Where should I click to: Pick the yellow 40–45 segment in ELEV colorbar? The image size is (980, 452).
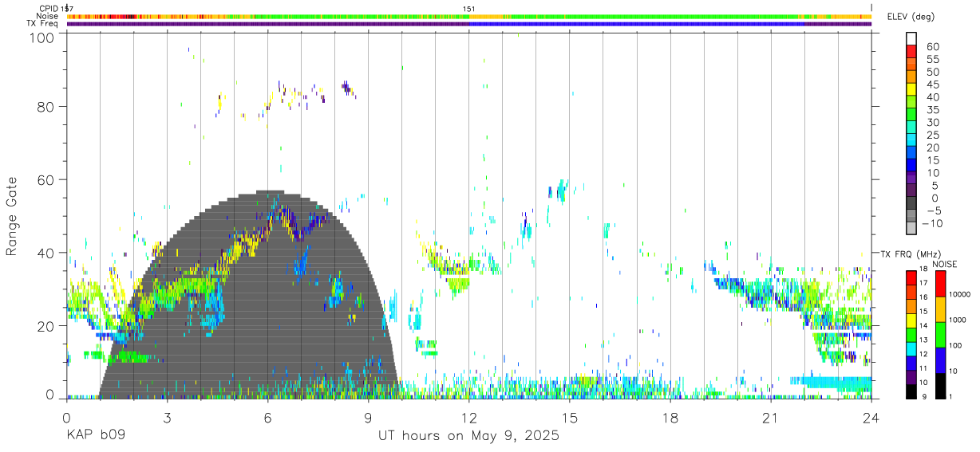911,90
